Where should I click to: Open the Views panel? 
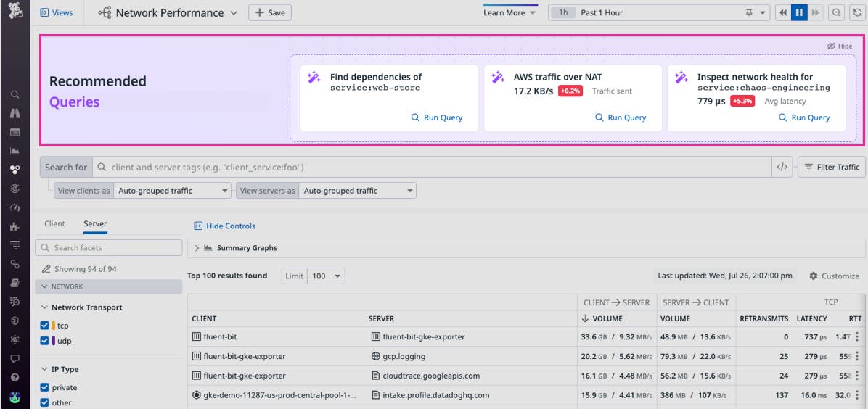pos(57,12)
